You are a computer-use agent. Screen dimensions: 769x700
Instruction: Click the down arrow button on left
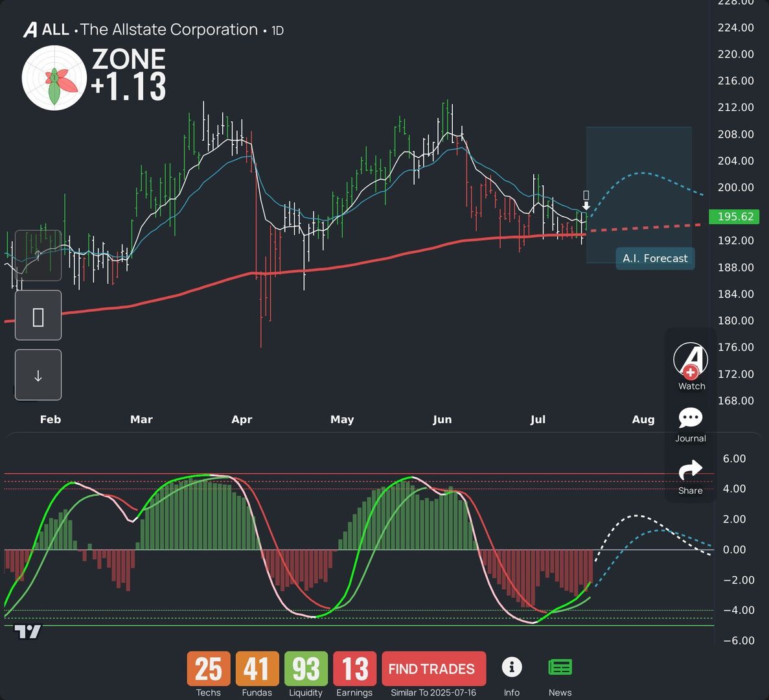tap(38, 375)
